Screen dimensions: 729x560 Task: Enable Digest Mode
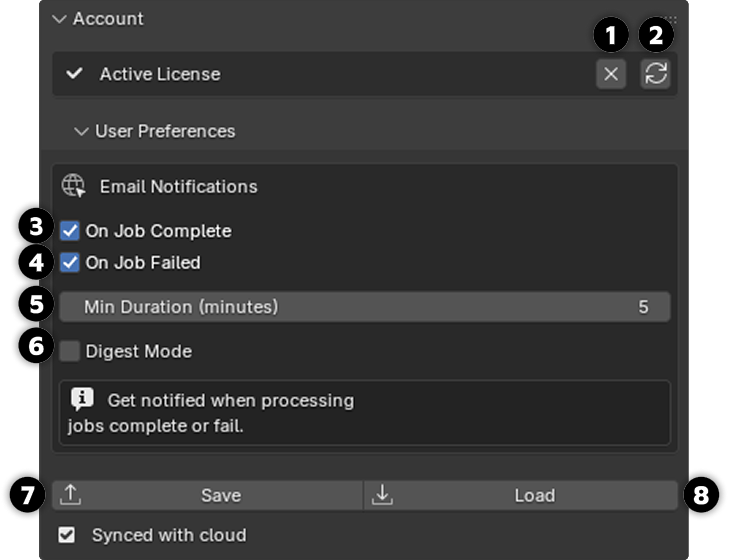tap(70, 351)
